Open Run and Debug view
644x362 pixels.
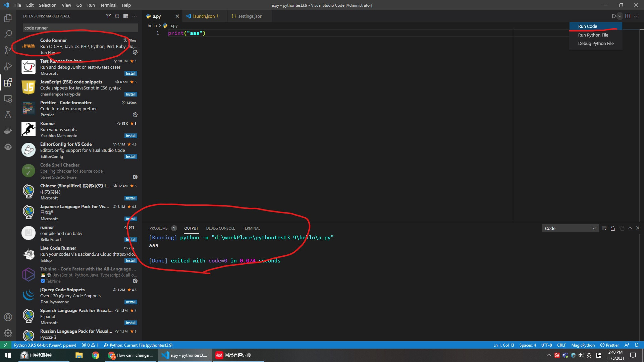[x=8, y=66]
